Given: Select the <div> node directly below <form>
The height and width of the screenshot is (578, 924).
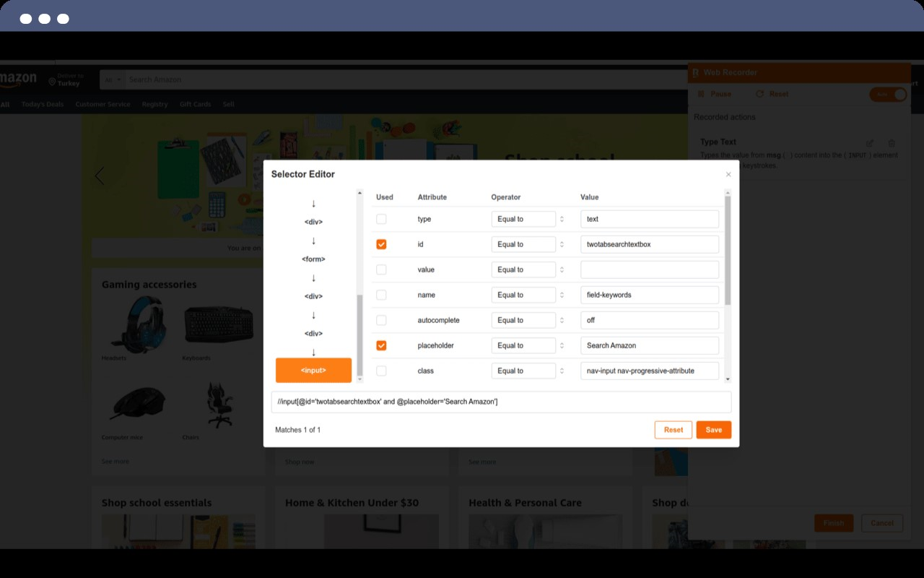Looking at the screenshot, I should pyautogui.click(x=313, y=296).
